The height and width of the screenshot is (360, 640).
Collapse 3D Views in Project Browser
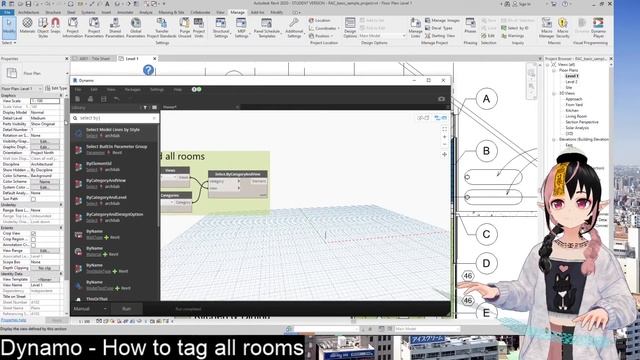pyautogui.click(x=554, y=93)
